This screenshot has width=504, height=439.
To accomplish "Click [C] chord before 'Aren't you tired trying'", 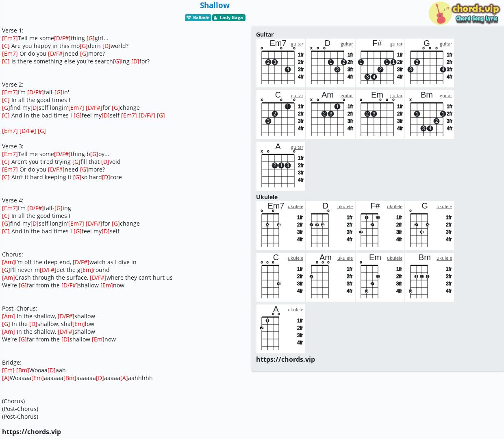I will point(6,162).
